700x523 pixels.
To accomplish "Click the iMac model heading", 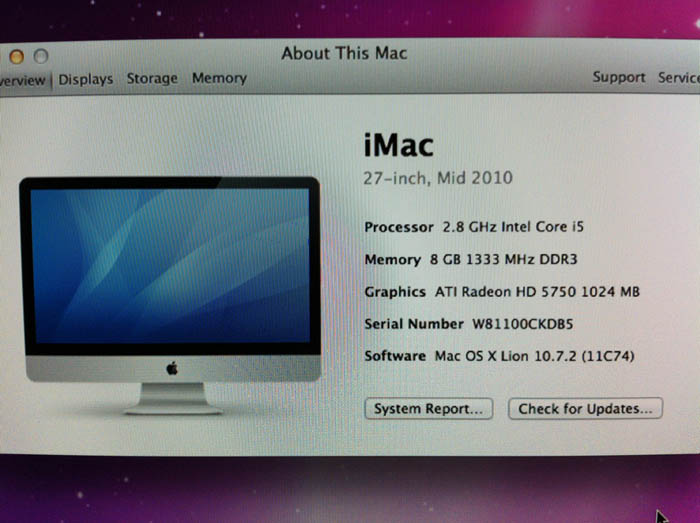I will (x=398, y=145).
